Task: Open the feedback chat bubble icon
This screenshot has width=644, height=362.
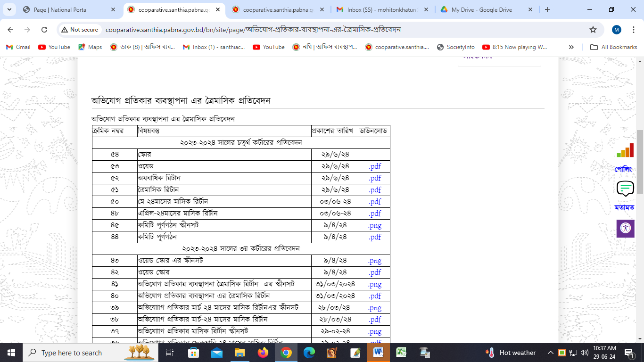Action: coord(625,189)
